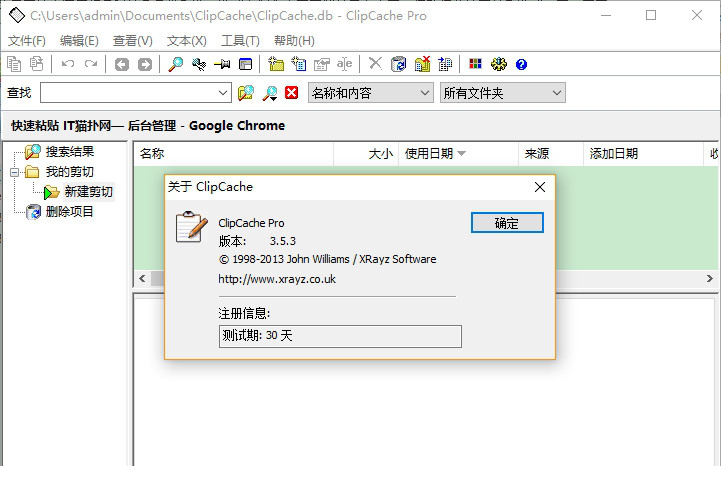The width and height of the screenshot is (721, 484).
Task: Click the http://www.xrayz.co.uk link
Action: click(x=277, y=279)
